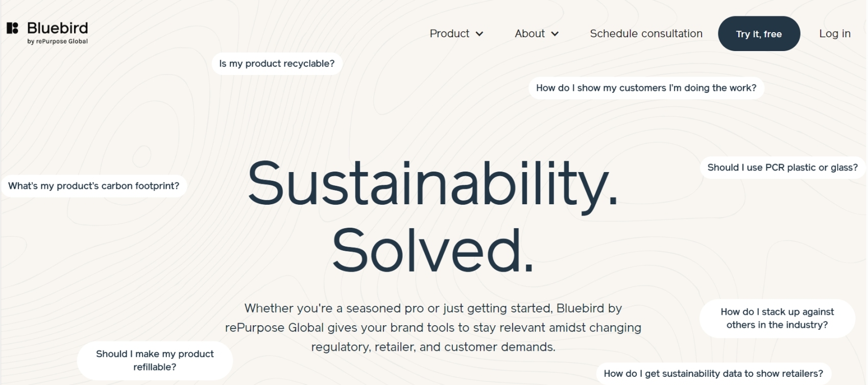Select the "Is my product recyclable?" bubble
This screenshot has width=868, height=385.
click(x=277, y=64)
